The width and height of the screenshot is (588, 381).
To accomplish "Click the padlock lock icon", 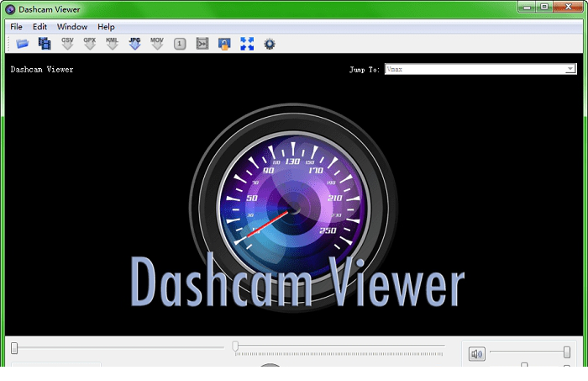I will point(224,44).
